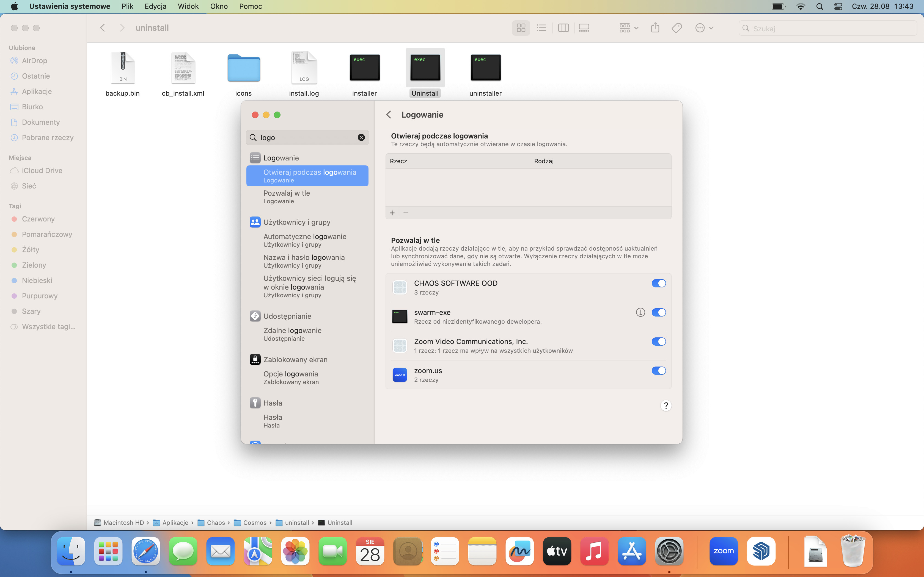Screen dimensions: 924x577
Task: Open the Edycja menu
Action: pyautogui.click(x=155, y=6)
